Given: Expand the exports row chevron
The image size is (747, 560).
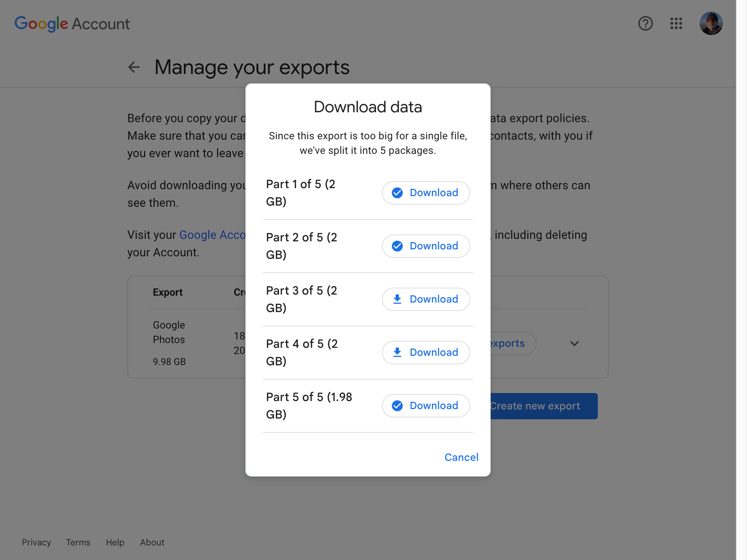Looking at the screenshot, I should [574, 343].
